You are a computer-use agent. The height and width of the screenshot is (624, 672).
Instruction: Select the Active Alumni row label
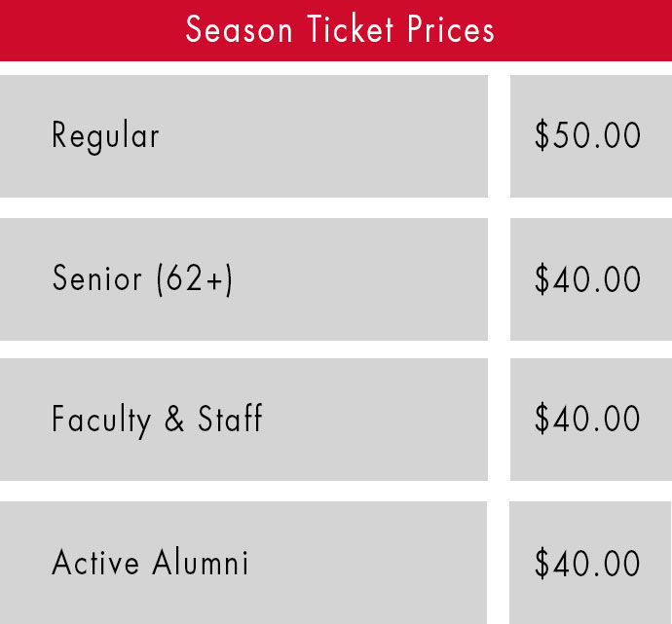pos(243,563)
